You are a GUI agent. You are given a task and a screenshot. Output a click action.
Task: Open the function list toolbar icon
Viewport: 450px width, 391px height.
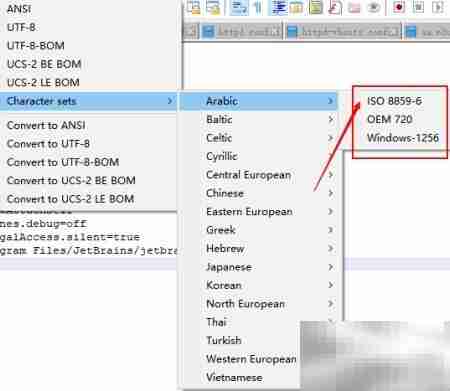[x=335, y=7]
